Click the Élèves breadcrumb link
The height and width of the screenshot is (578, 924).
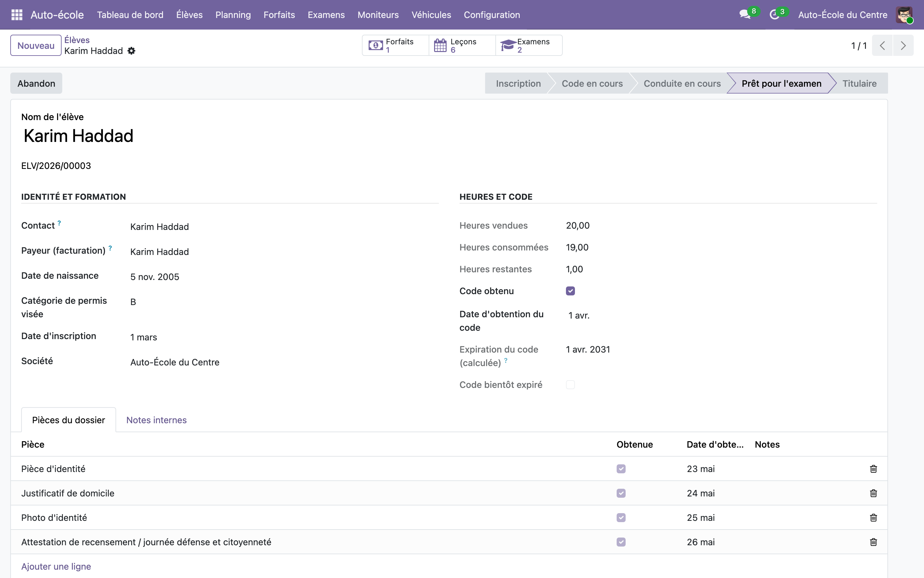[77, 40]
